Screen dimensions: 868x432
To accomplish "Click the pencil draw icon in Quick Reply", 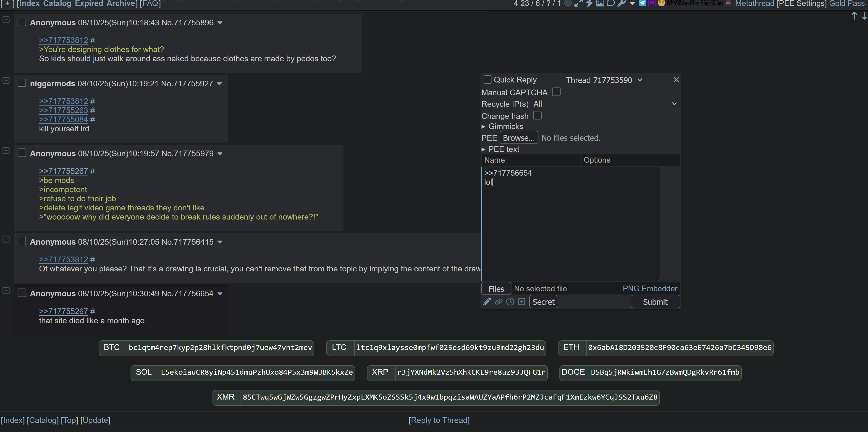I will [487, 302].
